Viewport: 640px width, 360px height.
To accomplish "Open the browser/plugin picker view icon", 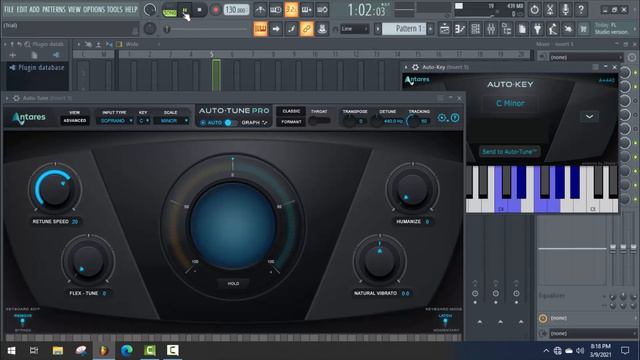I will click(x=507, y=29).
